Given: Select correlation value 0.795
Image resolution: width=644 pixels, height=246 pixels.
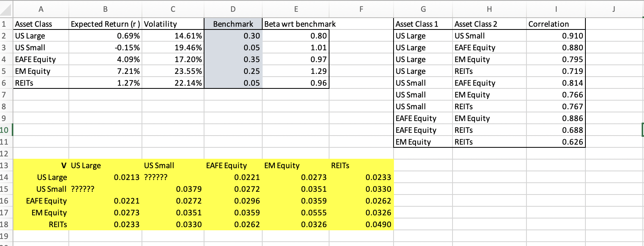Looking at the screenshot, I should (556, 59).
